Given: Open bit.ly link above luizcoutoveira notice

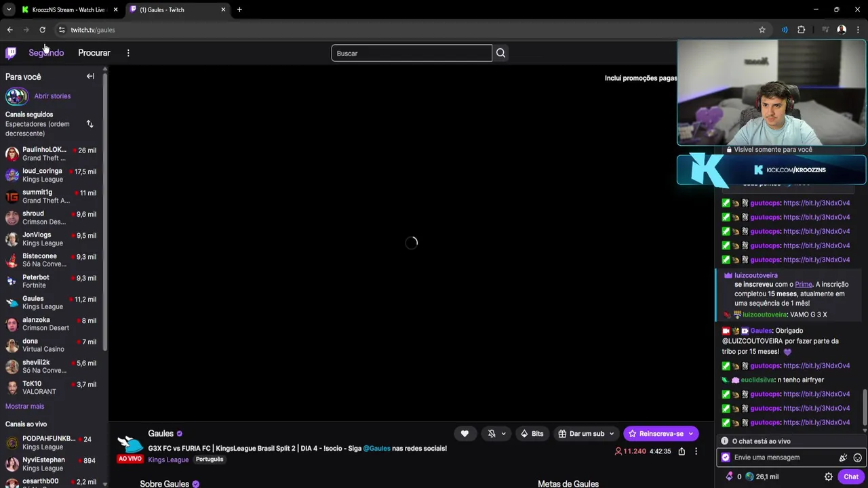Looking at the screenshot, I should point(816,260).
